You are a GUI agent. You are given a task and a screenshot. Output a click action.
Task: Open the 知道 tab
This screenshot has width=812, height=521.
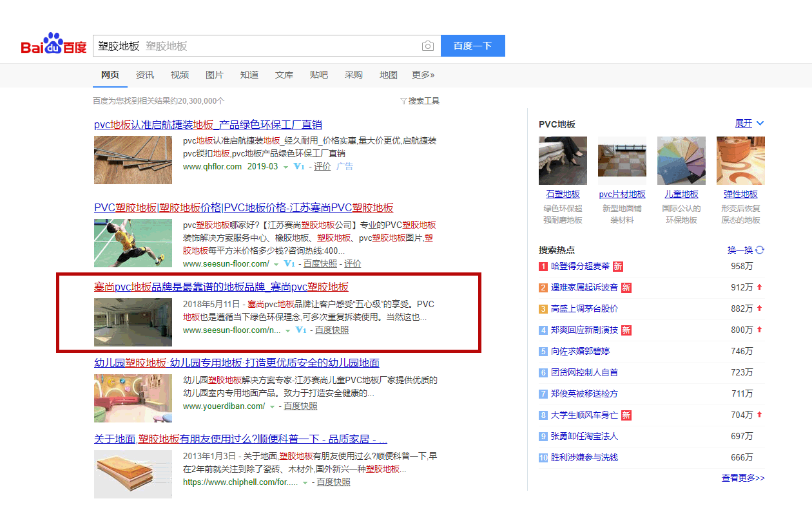pyautogui.click(x=249, y=75)
